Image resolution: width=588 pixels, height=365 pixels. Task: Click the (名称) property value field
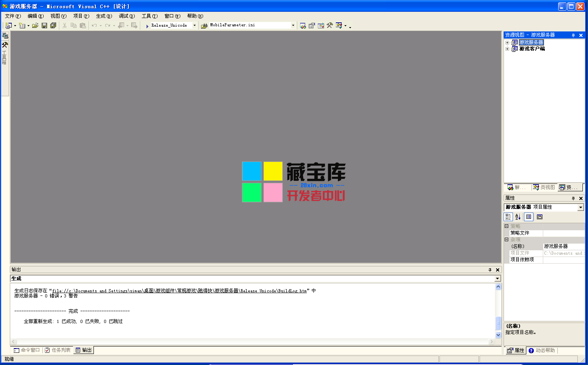pyautogui.click(x=564, y=246)
